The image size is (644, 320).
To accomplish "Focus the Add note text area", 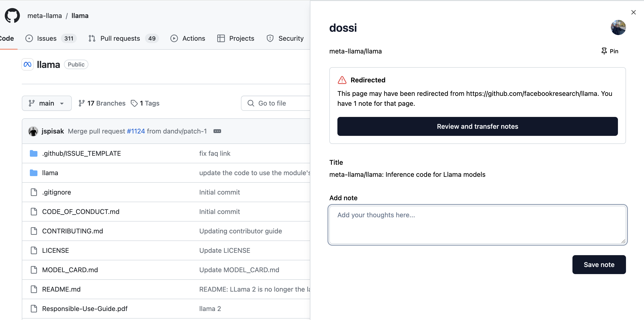I will tap(477, 225).
